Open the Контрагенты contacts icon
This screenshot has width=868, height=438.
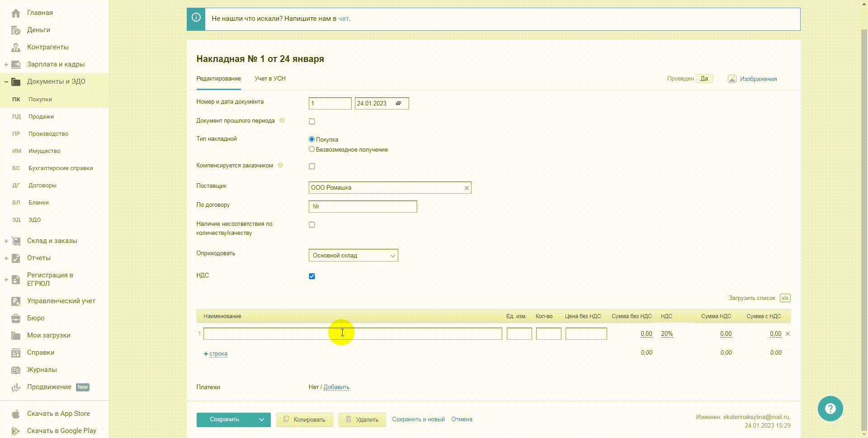click(16, 48)
